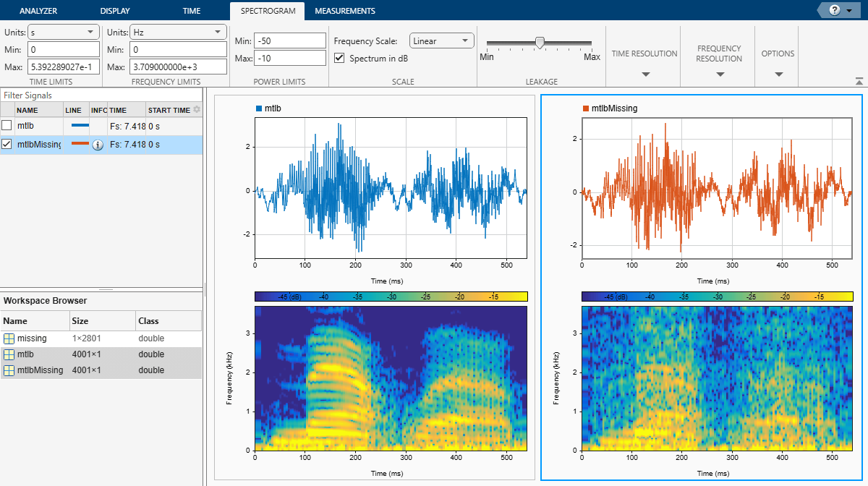
Task: Click the mtlb blue waveform plot
Action: point(391,188)
